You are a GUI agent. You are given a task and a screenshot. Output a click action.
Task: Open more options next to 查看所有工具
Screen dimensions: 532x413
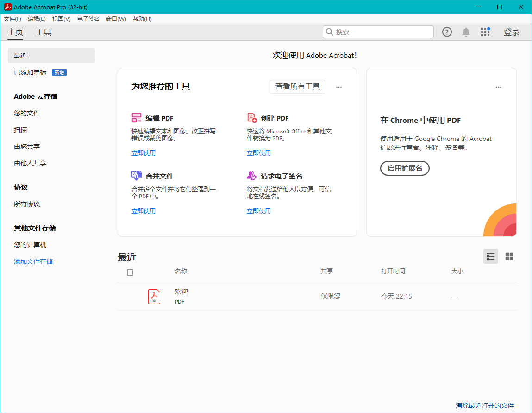coord(339,87)
